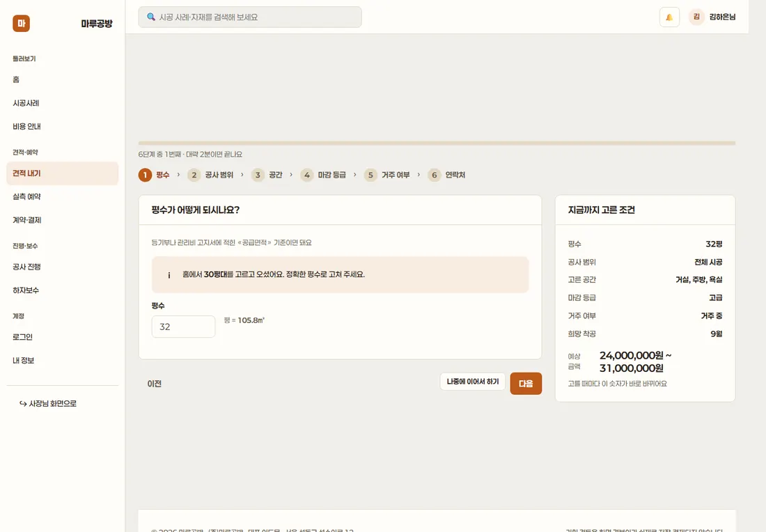Open 계약·결제 in the sidebar

click(x=63, y=220)
